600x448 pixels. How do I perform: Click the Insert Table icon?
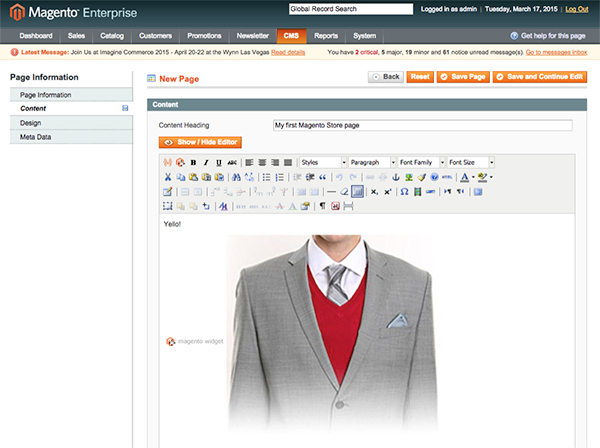(x=168, y=192)
